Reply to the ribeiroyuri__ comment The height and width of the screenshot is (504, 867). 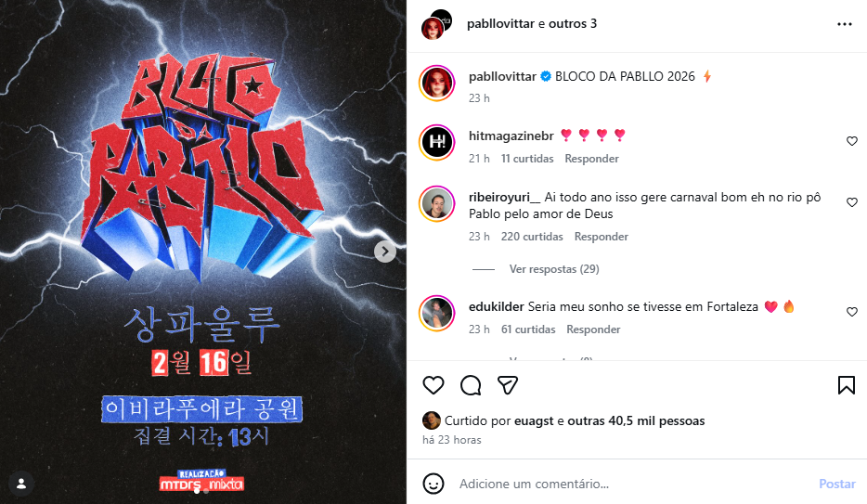(601, 237)
